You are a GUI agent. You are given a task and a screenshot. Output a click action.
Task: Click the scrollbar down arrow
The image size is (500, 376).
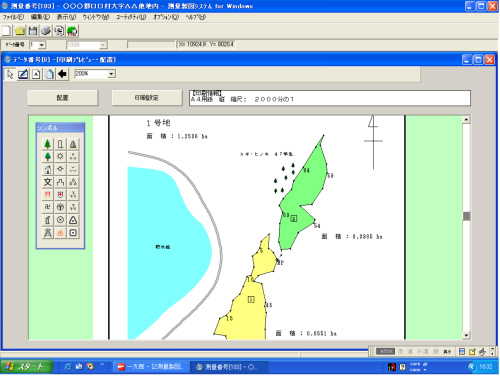[466, 335]
